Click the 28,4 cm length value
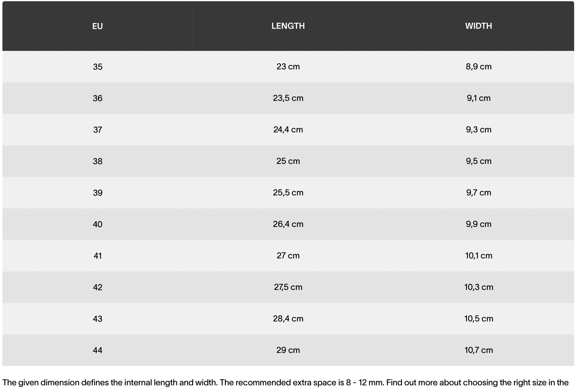The width and height of the screenshot is (579, 392). [x=288, y=319]
